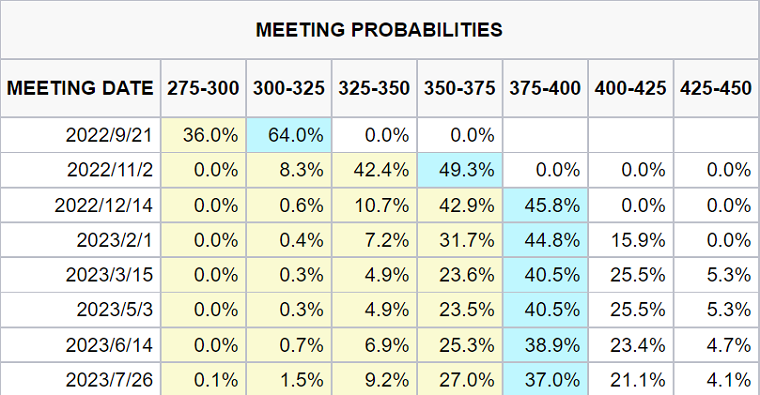
Task: Select the 300-325 column header
Action: (289, 88)
